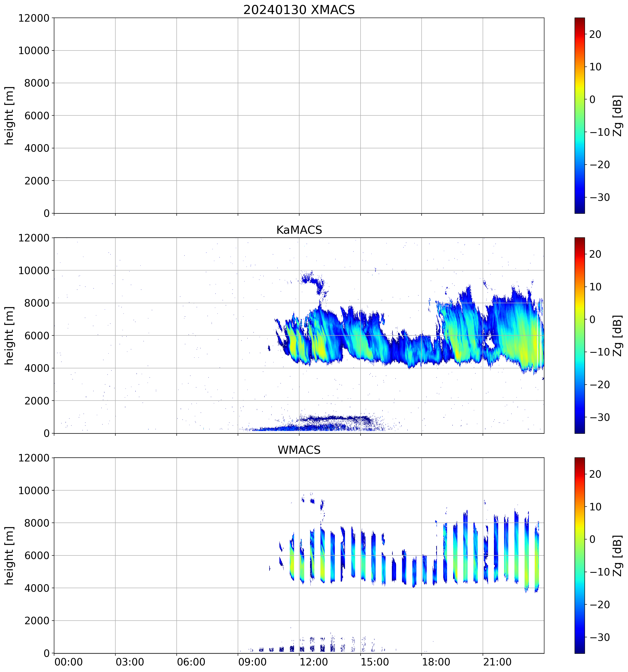Click the KaMACS height [m] axis label
The height and width of the screenshot is (672, 628).
pyautogui.click(x=9, y=335)
